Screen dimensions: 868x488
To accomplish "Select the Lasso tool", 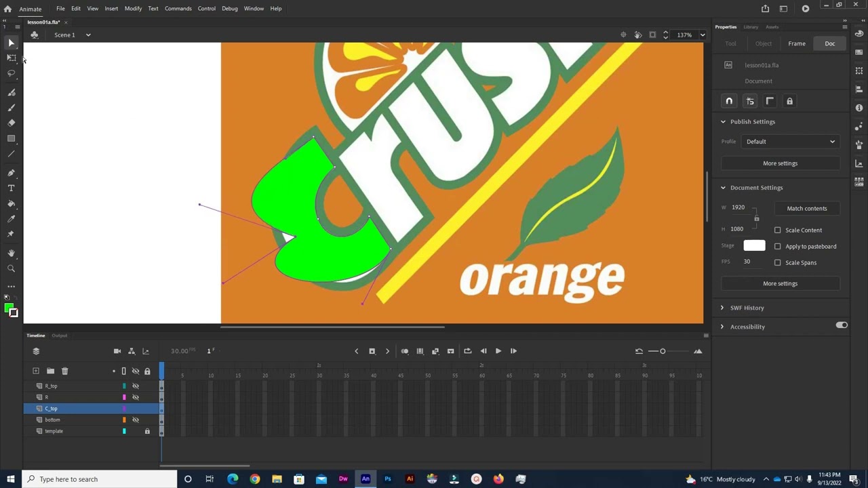I will point(11,73).
